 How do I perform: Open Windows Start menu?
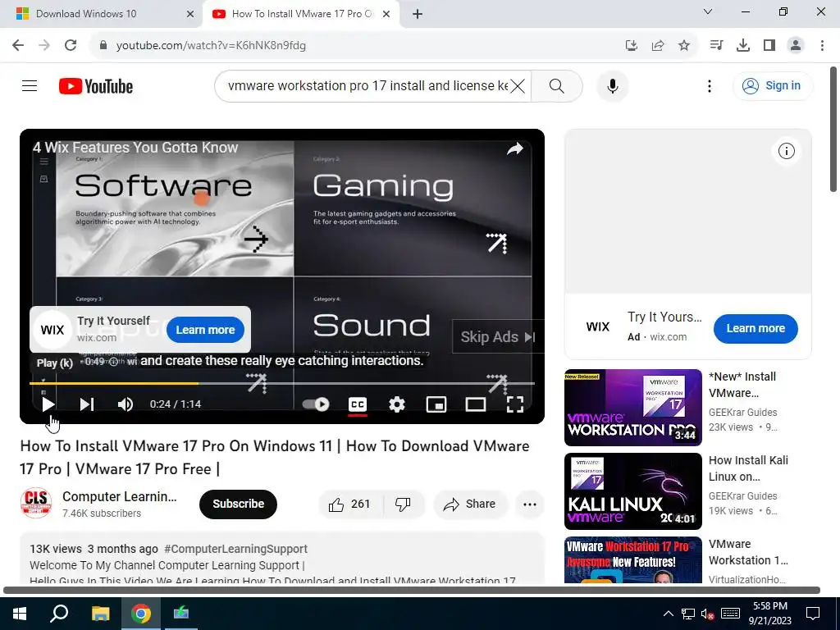click(x=20, y=614)
